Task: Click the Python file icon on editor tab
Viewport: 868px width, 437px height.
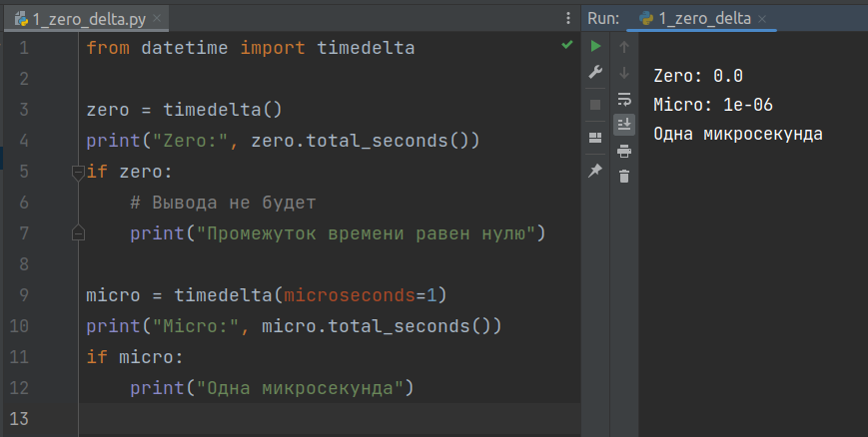Action: click(22, 19)
